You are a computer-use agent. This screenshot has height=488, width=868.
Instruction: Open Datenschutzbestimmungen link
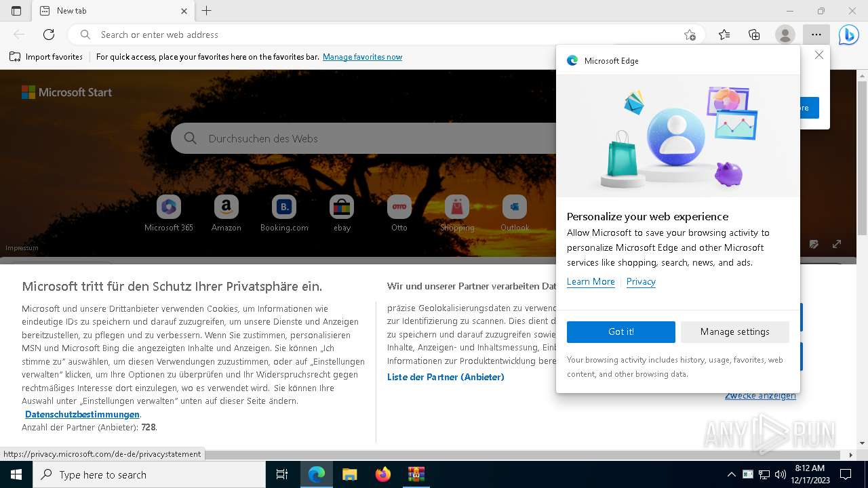pyautogui.click(x=82, y=414)
